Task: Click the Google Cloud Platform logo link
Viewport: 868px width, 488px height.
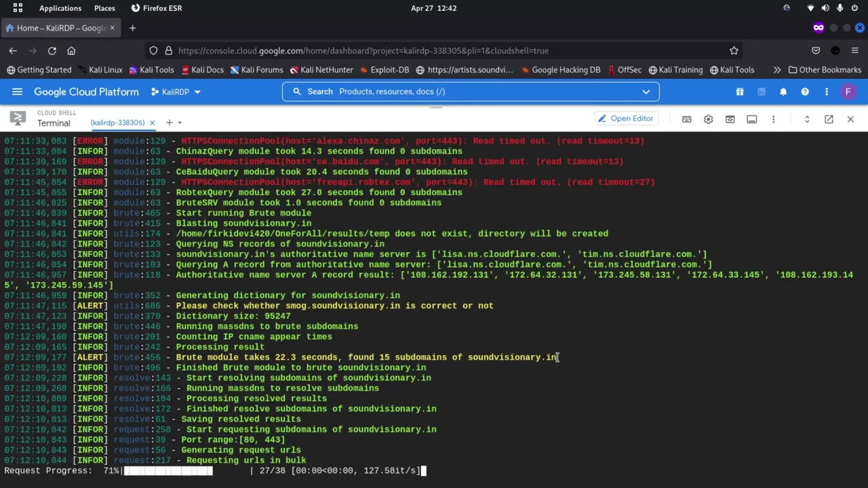Action: (86, 91)
